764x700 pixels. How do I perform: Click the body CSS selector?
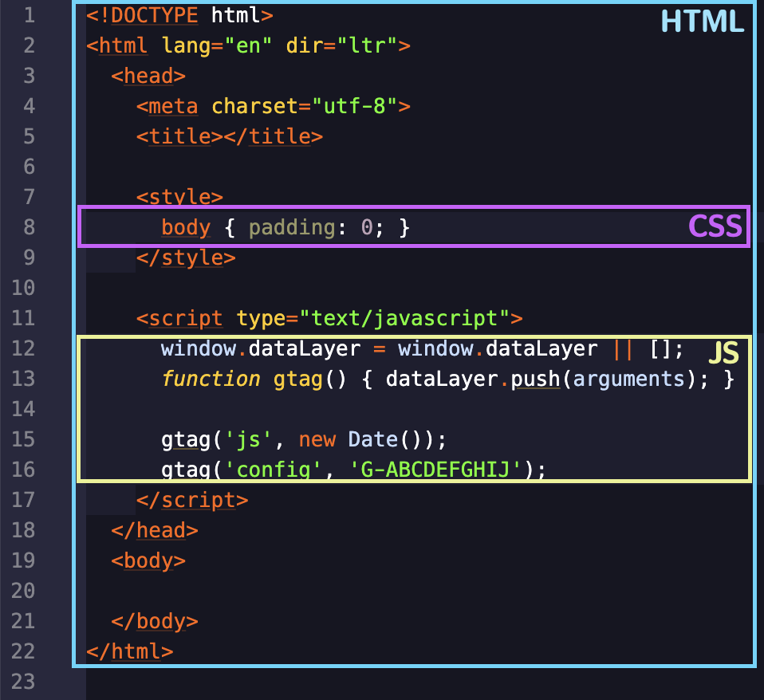click(186, 227)
